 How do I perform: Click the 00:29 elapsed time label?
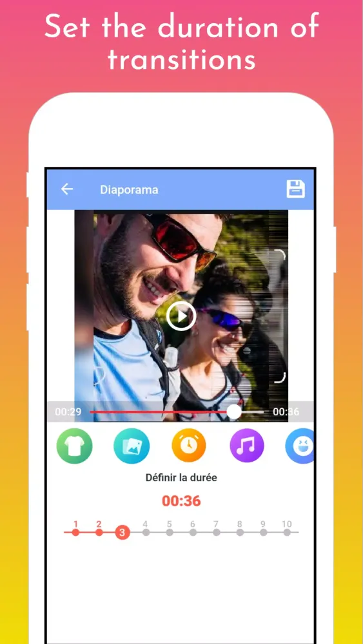[68, 412]
